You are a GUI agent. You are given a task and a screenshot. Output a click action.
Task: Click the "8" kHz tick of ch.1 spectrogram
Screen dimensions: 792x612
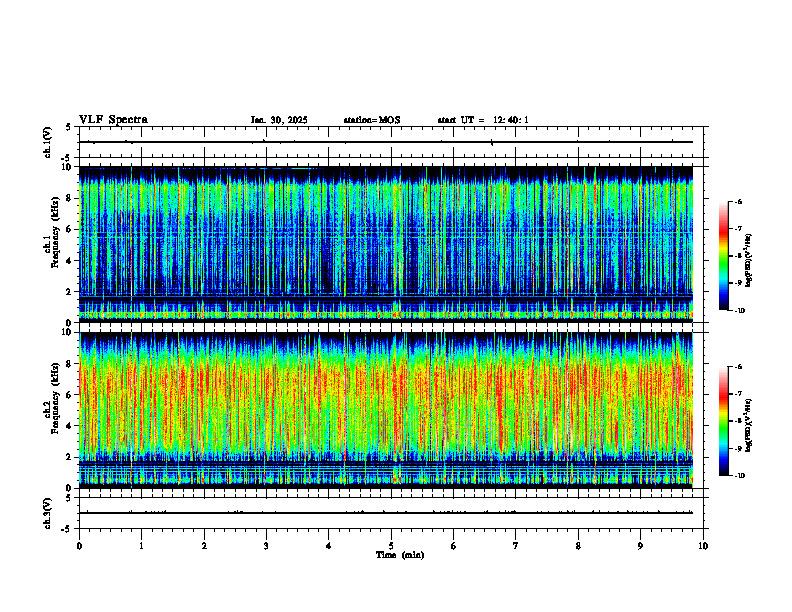[x=70, y=198]
